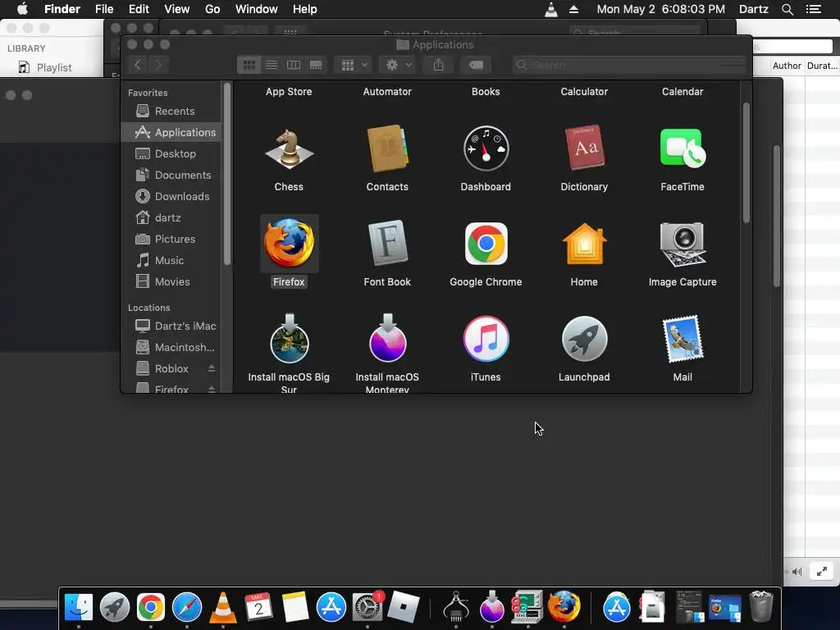This screenshot has height=630, width=840.
Task: Click the Finder icon in Dock
Action: (79, 608)
